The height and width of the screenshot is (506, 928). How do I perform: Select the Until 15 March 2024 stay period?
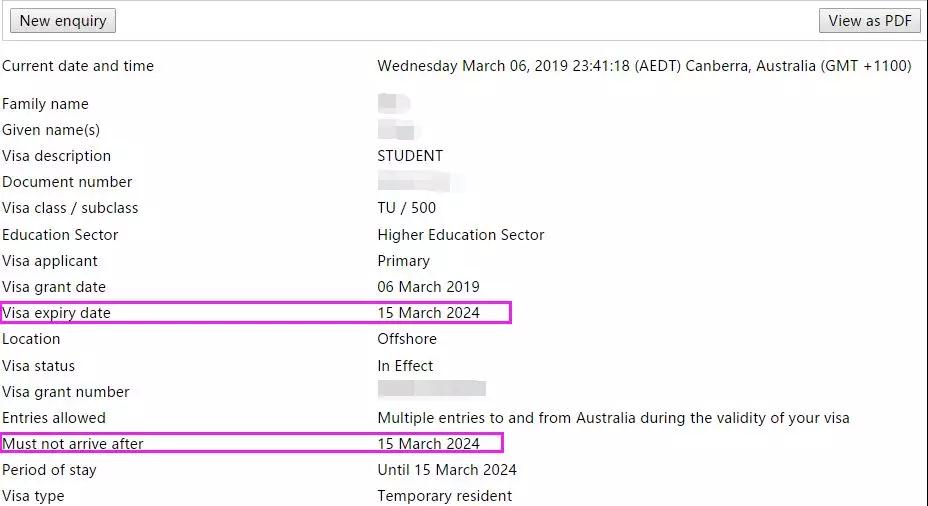point(446,470)
